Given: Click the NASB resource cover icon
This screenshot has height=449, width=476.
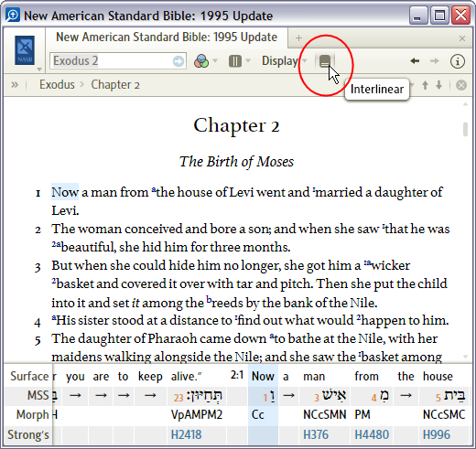Looking at the screenshot, I should click(x=25, y=50).
